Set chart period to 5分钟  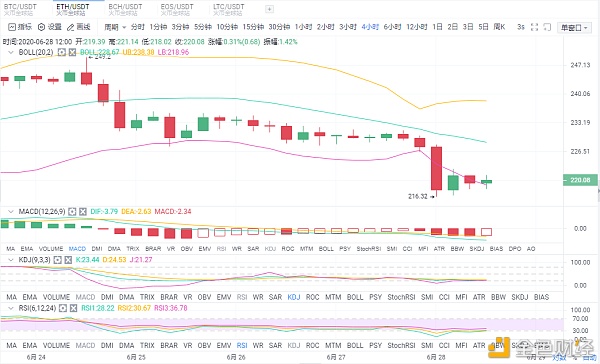tap(203, 27)
